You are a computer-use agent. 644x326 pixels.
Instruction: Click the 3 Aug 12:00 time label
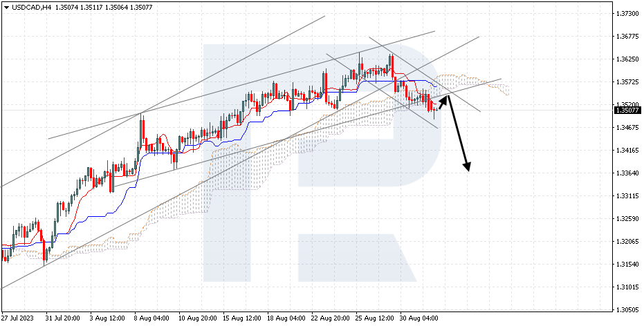coord(106,319)
